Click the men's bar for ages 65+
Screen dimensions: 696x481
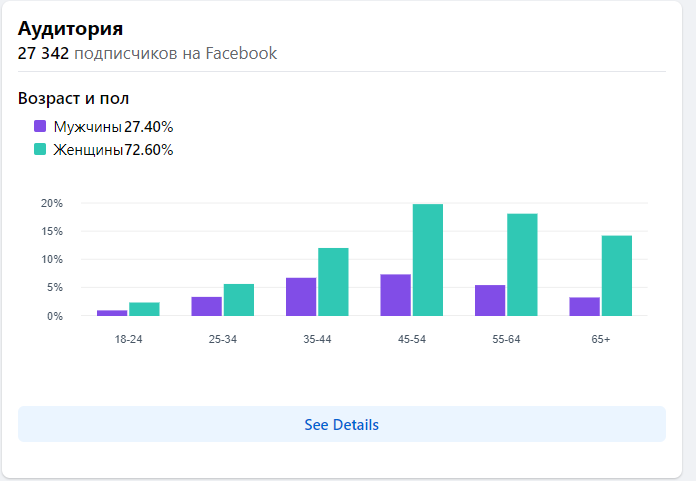[585, 306]
